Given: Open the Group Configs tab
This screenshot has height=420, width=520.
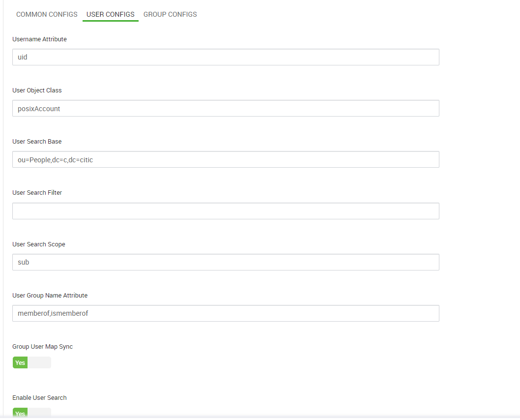Looking at the screenshot, I should [170, 14].
